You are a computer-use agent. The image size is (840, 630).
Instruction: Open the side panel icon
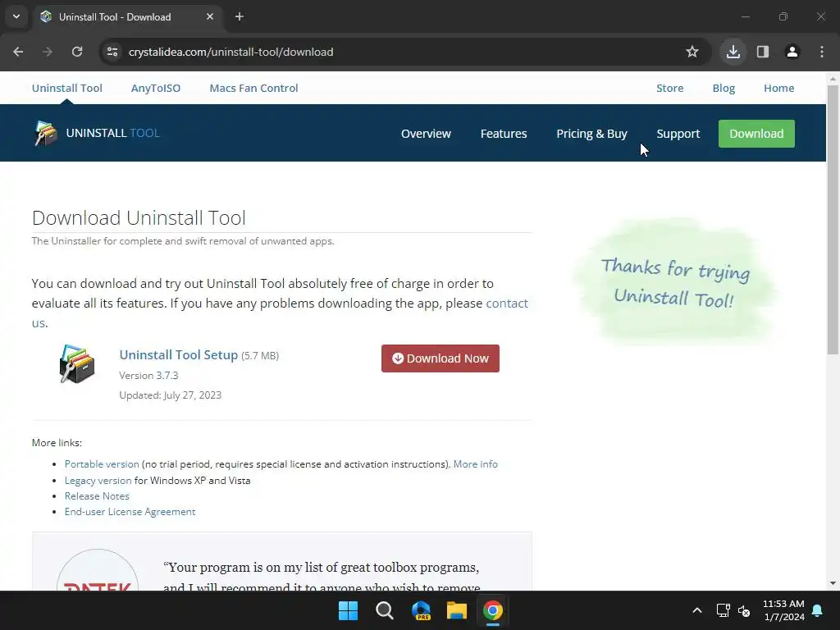pyautogui.click(x=763, y=52)
